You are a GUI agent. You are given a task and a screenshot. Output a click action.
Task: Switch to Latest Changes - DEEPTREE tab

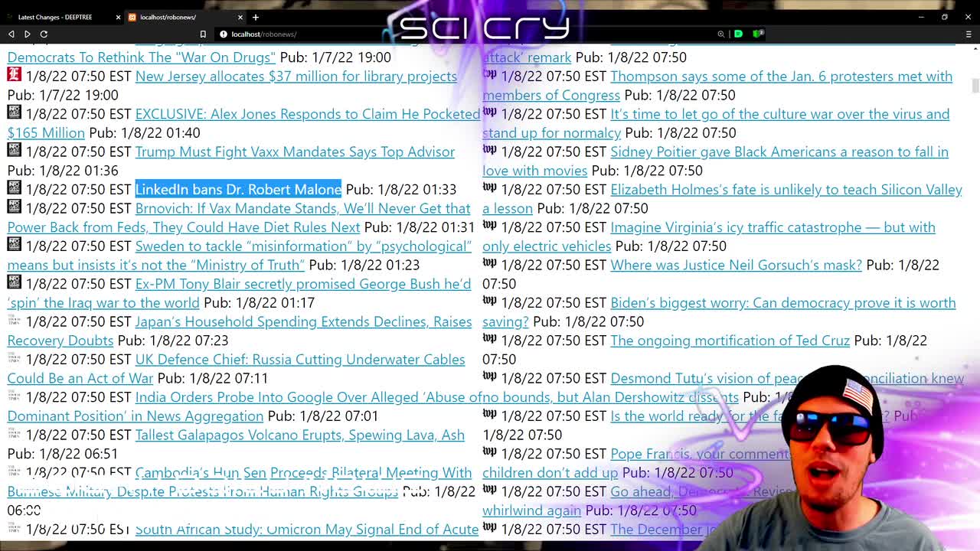click(61, 17)
